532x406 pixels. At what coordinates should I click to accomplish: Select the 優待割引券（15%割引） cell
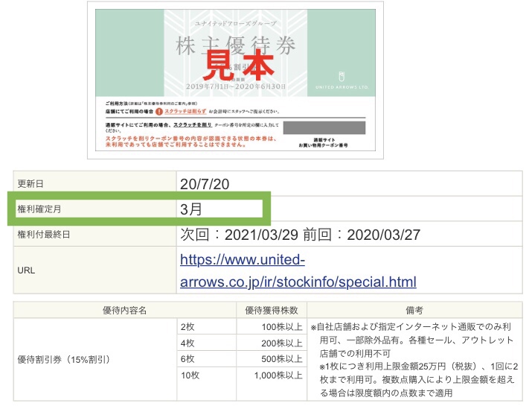click(x=95, y=360)
